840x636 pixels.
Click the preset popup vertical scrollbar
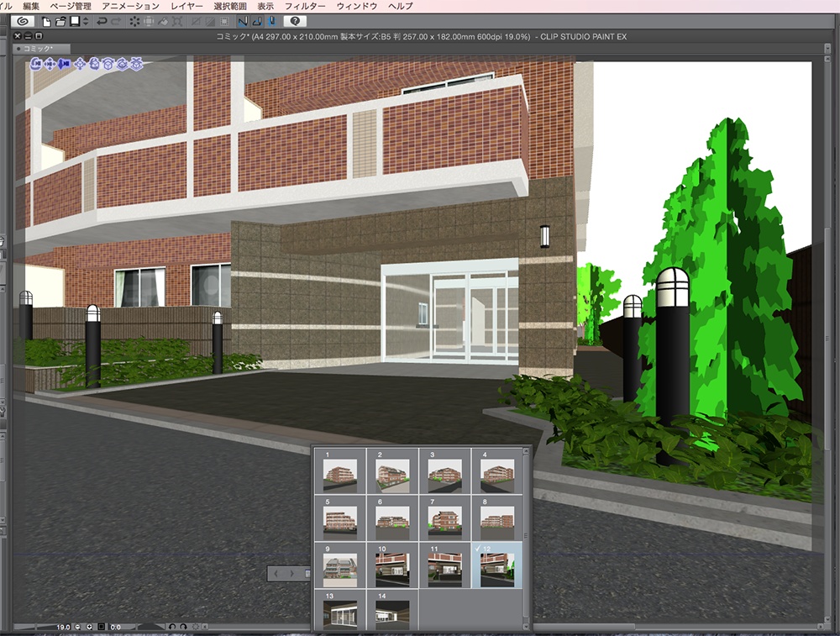pyautogui.click(x=526, y=539)
